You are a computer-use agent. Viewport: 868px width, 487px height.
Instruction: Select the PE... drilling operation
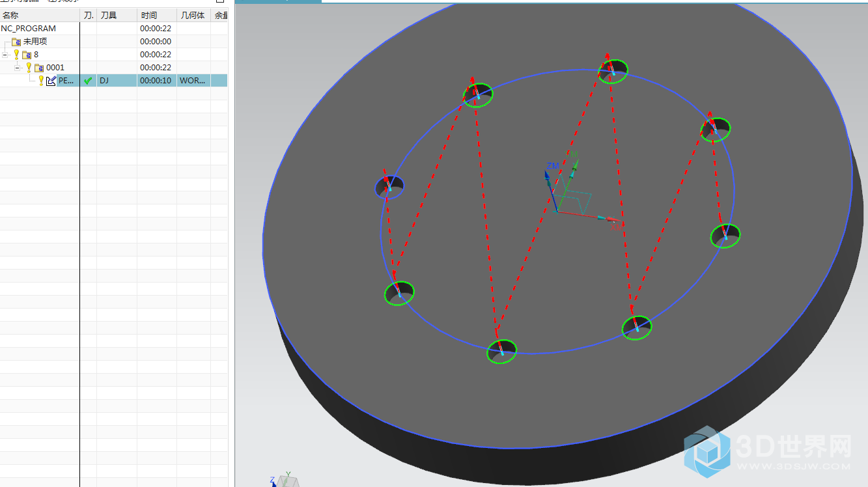pos(66,81)
